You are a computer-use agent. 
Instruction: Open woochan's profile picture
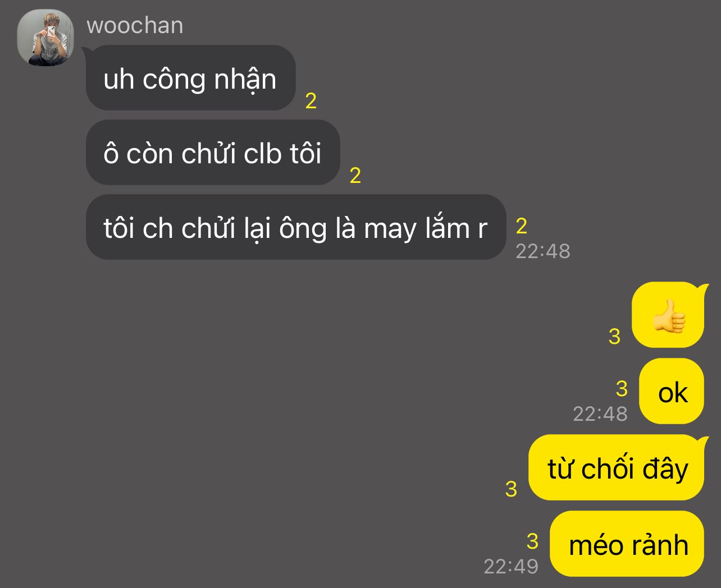coord(45,38)
